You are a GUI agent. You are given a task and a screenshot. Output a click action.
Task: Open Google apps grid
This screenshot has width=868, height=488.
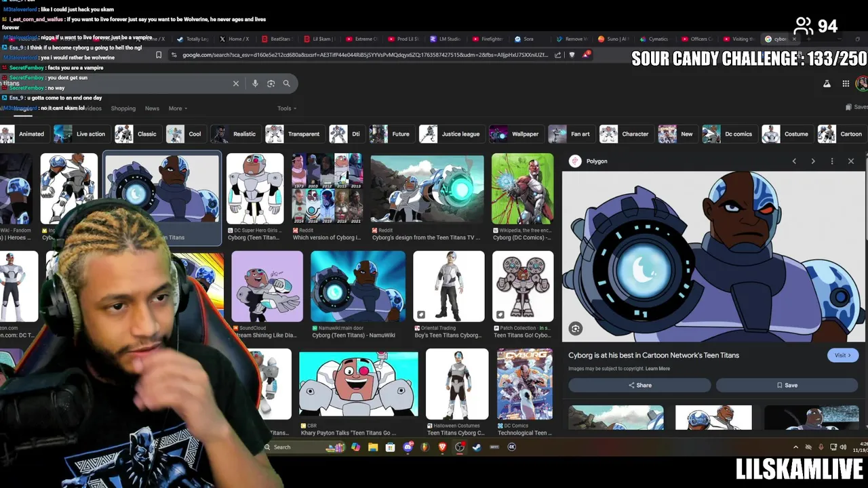click(846, 83)
